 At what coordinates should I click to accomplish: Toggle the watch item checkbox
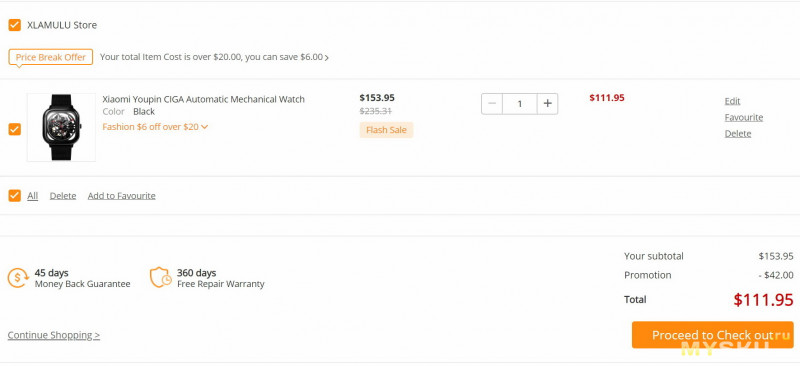click(x=15, y=129)
